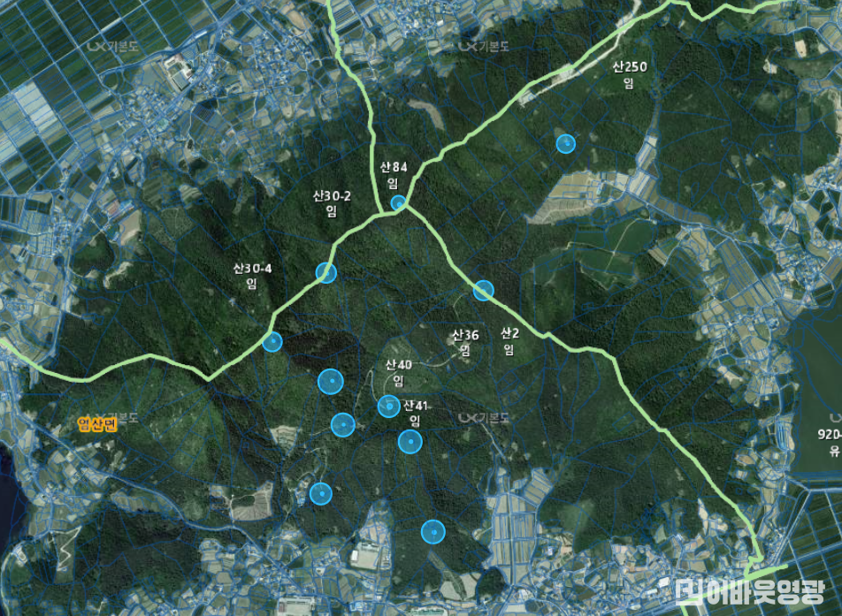This screenshot has width=842, height=616.
Task: Select the 산2 parcel label
Action: point(509,334)
